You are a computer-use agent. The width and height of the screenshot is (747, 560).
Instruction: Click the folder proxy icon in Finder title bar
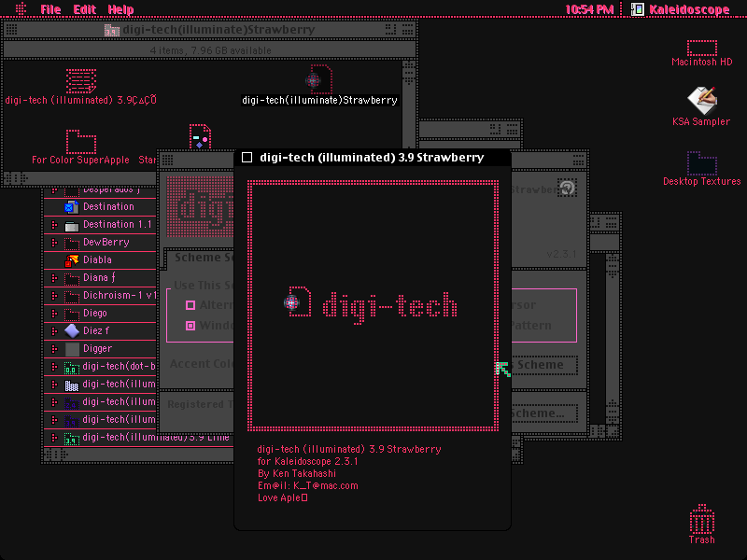111,30
